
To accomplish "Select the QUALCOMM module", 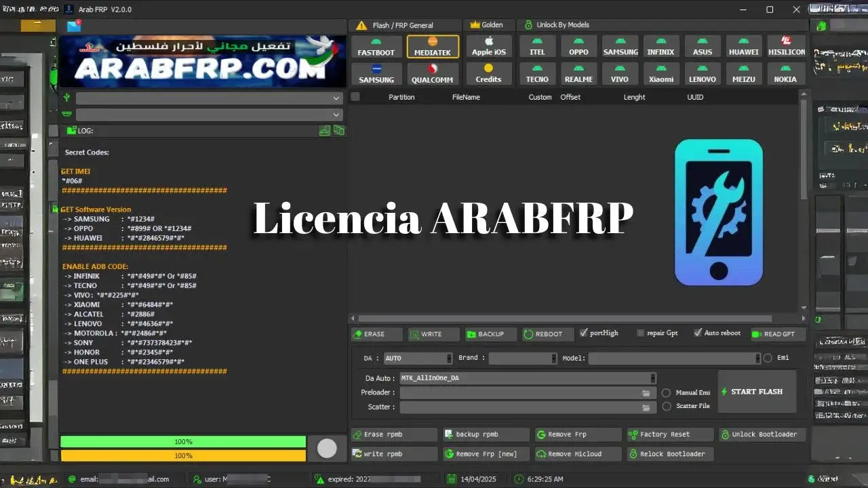I will 433,74.
